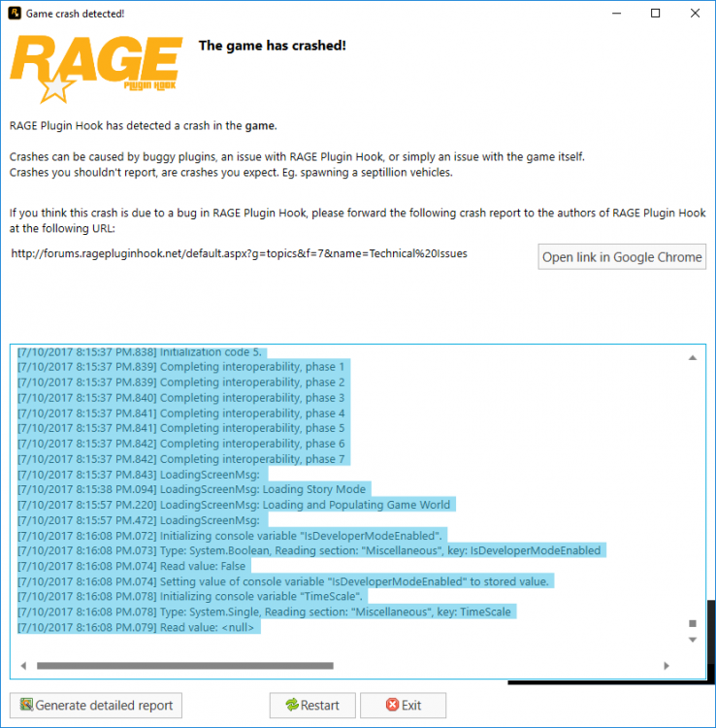Click the horizontal scroll left arrow
The width and height of the screenshot is (716, 728).
click(23, 666)
